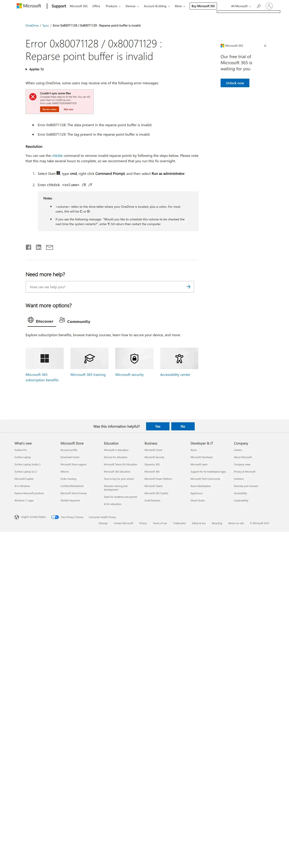Open Careers footer link

(238, 450)
